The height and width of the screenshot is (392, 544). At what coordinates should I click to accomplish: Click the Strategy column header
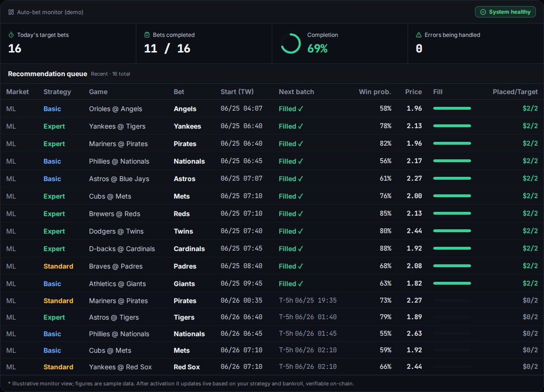[57, 92]
